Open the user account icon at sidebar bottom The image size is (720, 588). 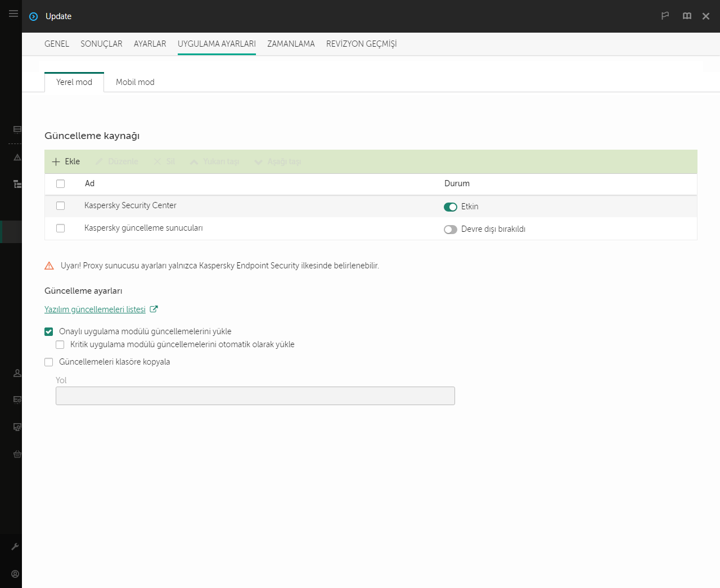point(15,574)
